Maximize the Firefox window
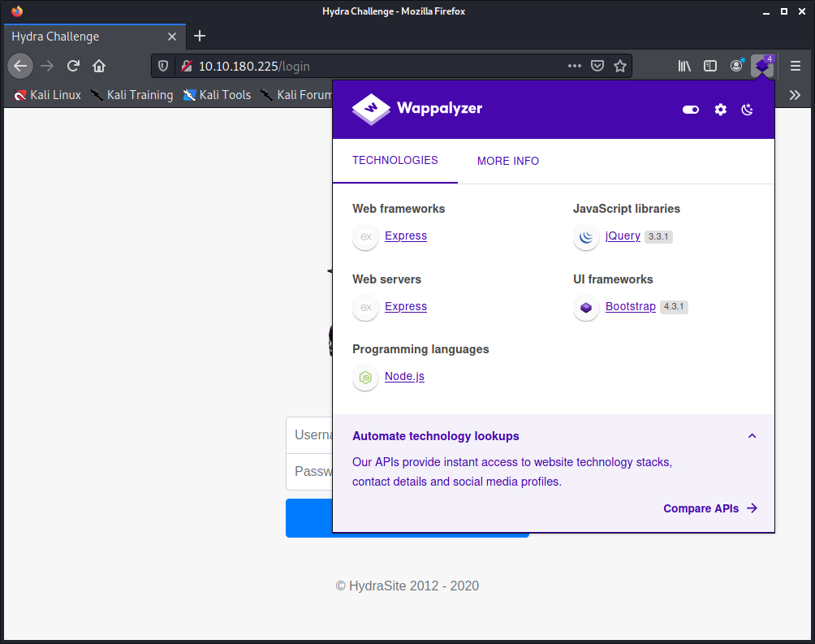 [x=784, y=11]
